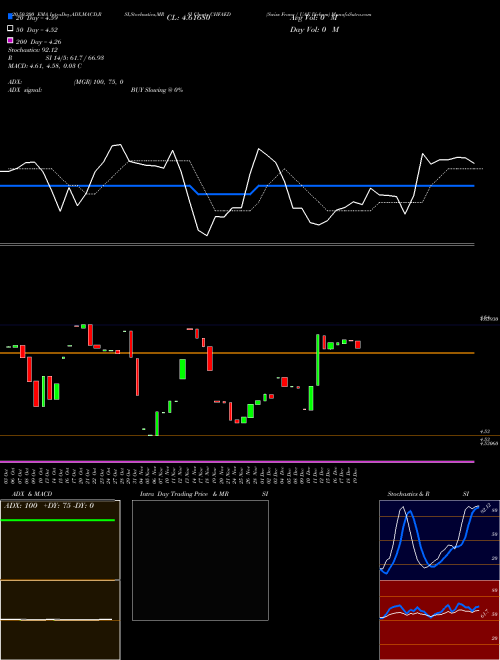The image size is (500, 660).
Task: Select the '20 Day - 4.59' legend text
Action: tap(37, 19)
